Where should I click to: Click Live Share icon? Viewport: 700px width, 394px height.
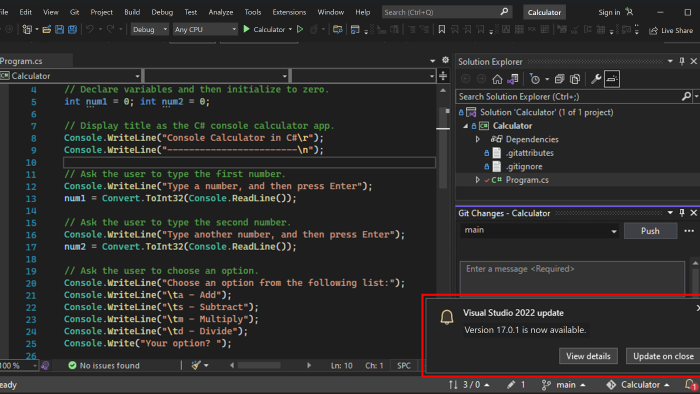(x=654, y=30)
